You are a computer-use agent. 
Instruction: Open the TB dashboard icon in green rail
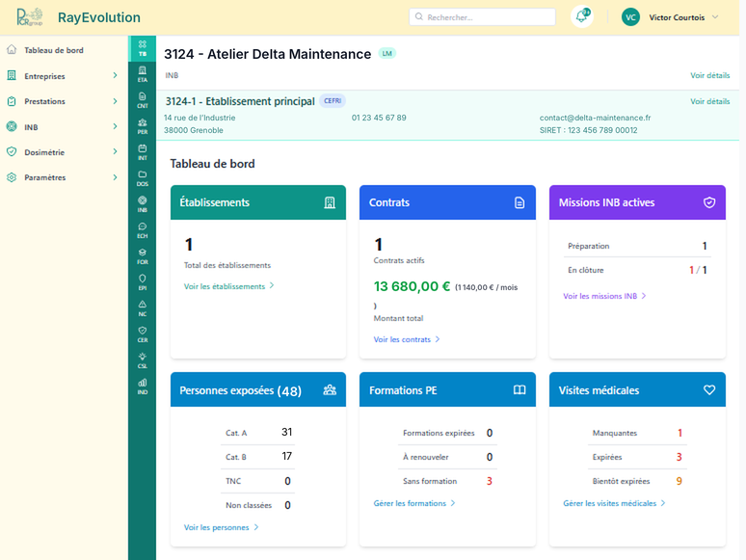[143, 48]
